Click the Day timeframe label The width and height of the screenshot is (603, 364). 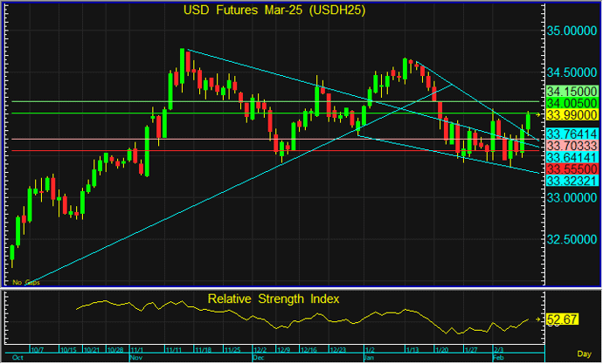click(x=584, y=354)
